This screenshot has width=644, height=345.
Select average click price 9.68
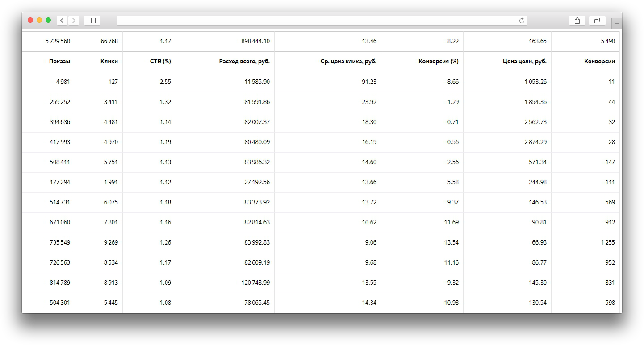(x=371, y=262)
